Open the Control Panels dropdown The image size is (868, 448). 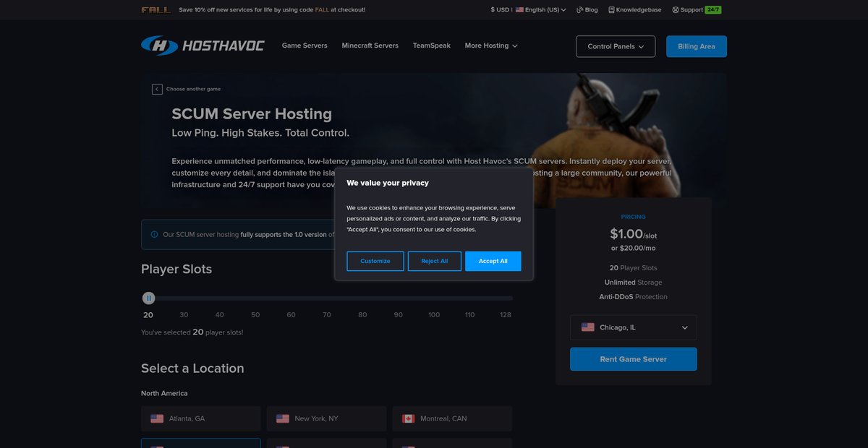pyautogui.click(x=616, y=46)
